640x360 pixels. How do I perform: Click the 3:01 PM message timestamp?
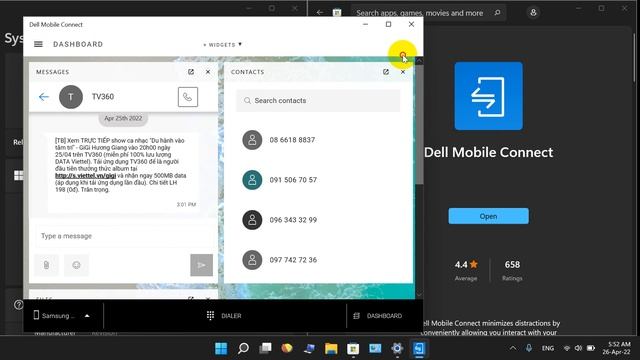coord(186,204)
